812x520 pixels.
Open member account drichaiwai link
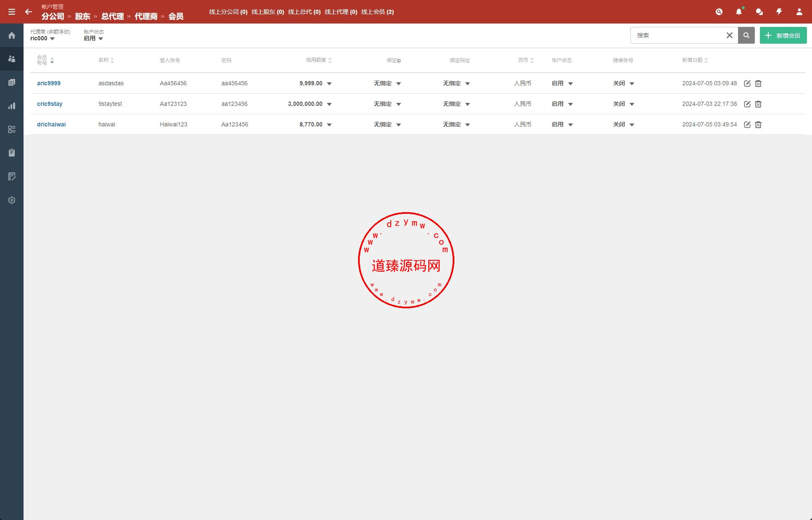pyautogui.click(x=51, y=124)
